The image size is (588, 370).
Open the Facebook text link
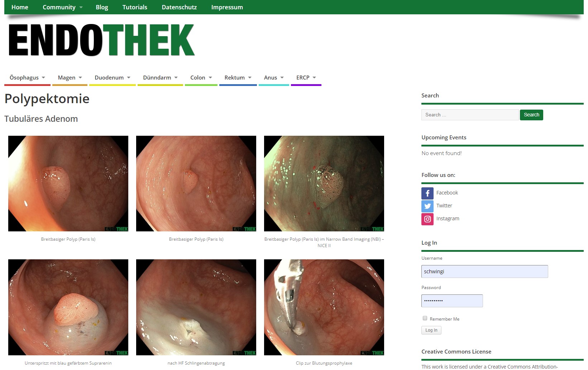[447, 193]
